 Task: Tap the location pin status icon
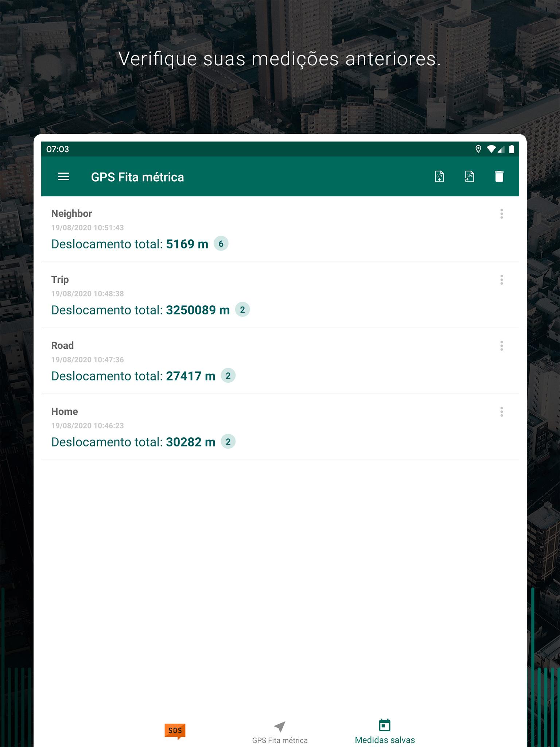click(x=478, y=149)
